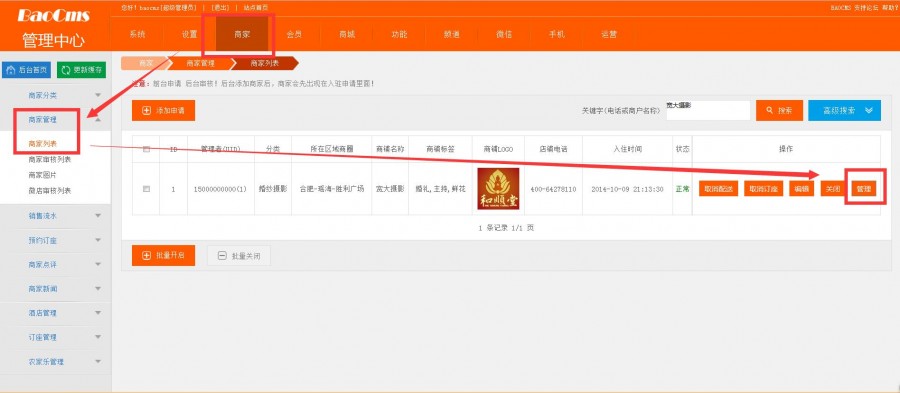Click 取消订座 for 宽大摄影
The image size is (900, 393).
point(763,189)
